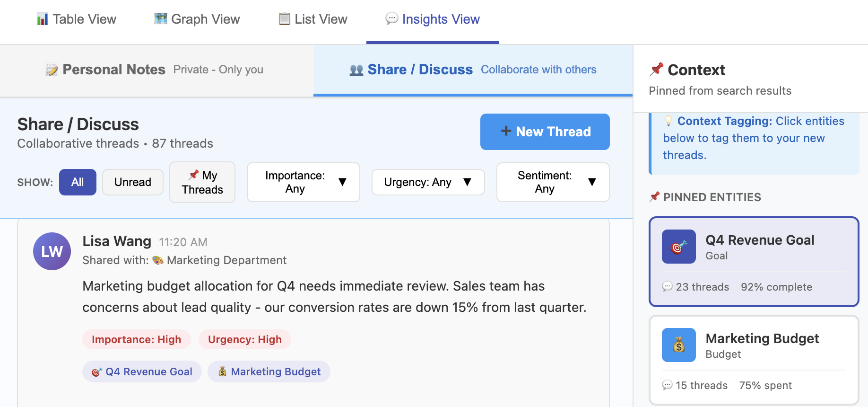Screen dimensions: 868x407
Task: Click the Q4 Revenue Goal target icon
Action: tap(678, 247)
